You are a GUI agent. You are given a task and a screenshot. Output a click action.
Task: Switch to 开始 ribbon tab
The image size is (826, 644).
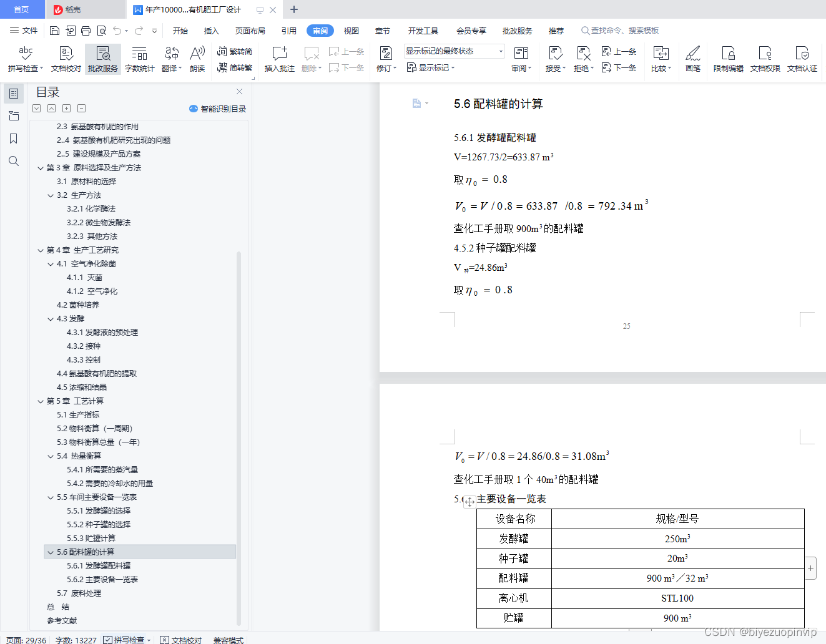click(x=180, y=31)
